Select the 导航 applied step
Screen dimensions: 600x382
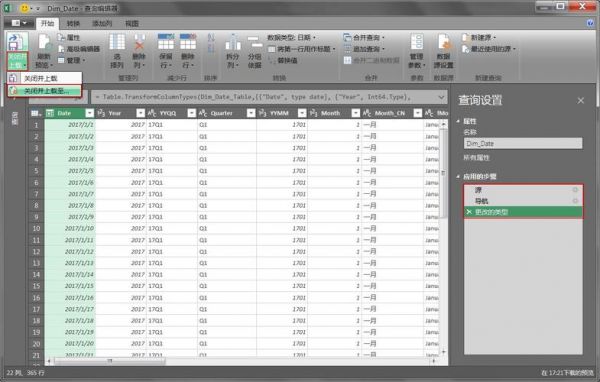(523, 201)
